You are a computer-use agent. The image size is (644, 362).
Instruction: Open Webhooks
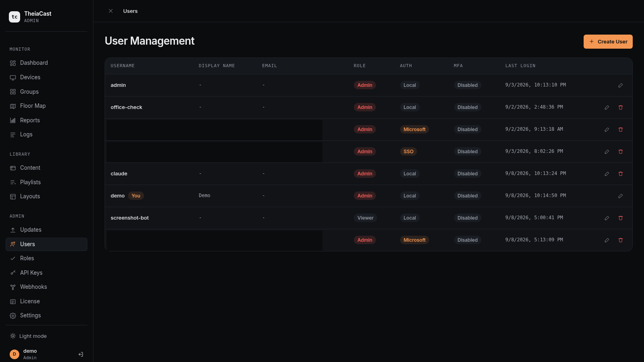(x=46, y=287)
